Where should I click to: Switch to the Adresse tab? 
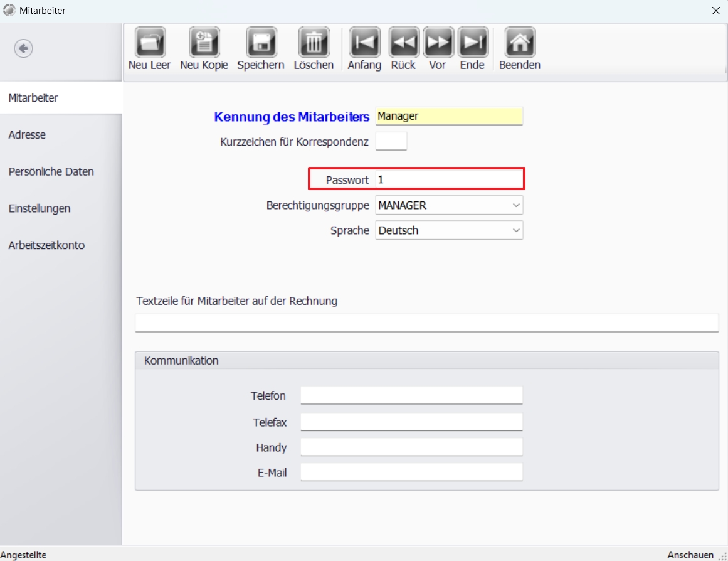tap(27, 135)
